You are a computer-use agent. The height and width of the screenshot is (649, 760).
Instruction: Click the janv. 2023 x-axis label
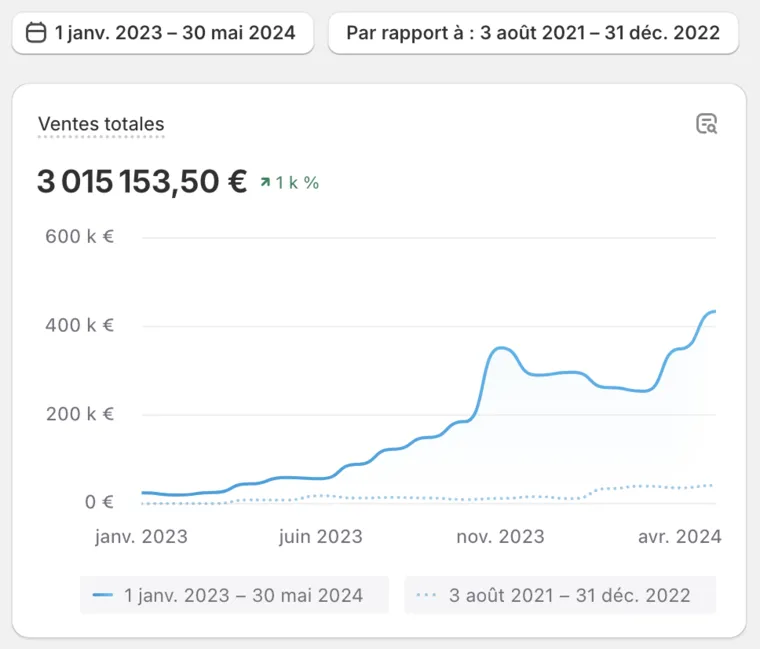(141, 537)
